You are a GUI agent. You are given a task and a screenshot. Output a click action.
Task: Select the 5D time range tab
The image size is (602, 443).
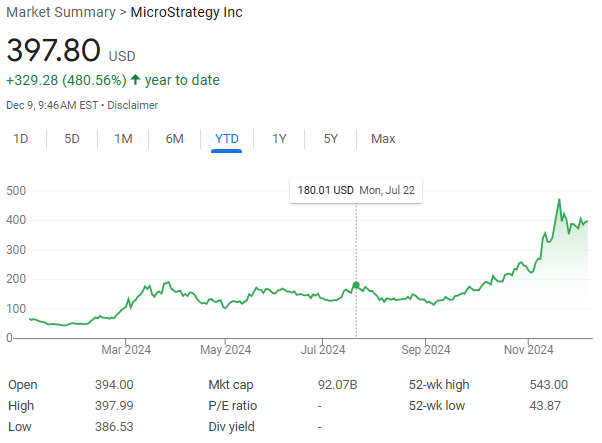click(x=72, y=139)
